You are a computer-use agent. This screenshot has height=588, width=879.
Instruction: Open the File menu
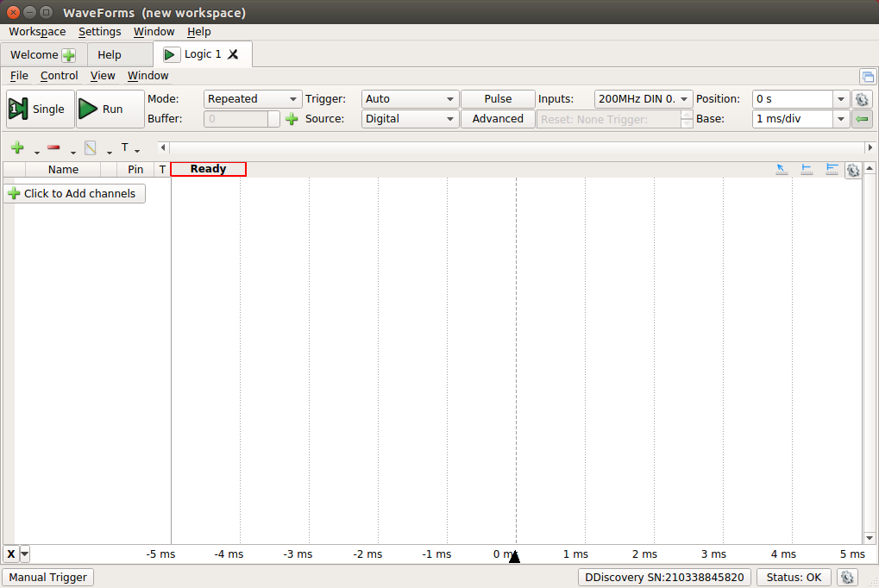(19, 76)
